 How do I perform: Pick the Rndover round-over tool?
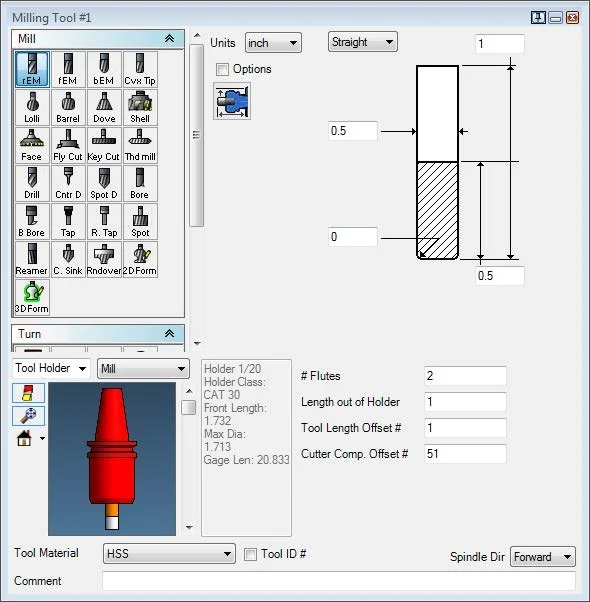coord(104,260)
